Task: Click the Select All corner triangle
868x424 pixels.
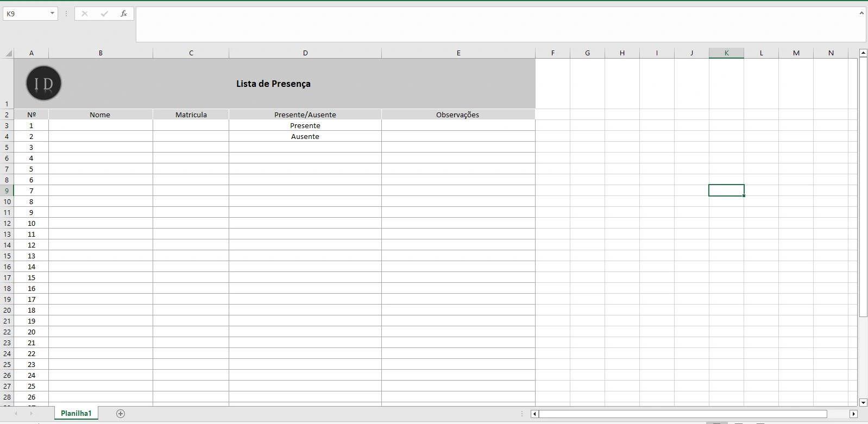Action: (x=8, y=53)
